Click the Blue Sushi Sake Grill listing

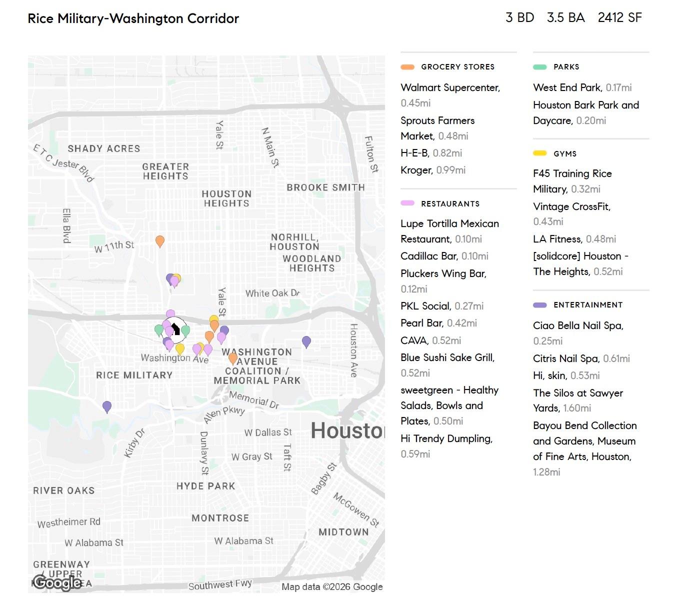coord(447,365)
